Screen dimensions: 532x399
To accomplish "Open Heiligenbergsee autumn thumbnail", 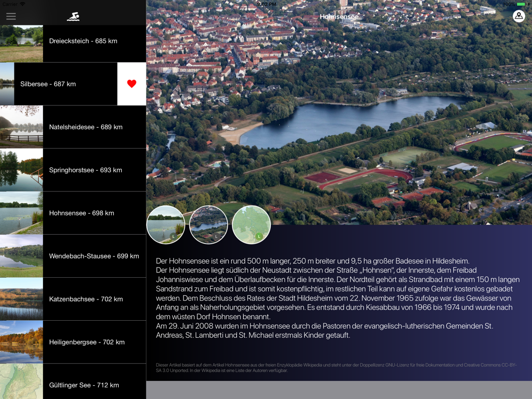I will 21,342.
